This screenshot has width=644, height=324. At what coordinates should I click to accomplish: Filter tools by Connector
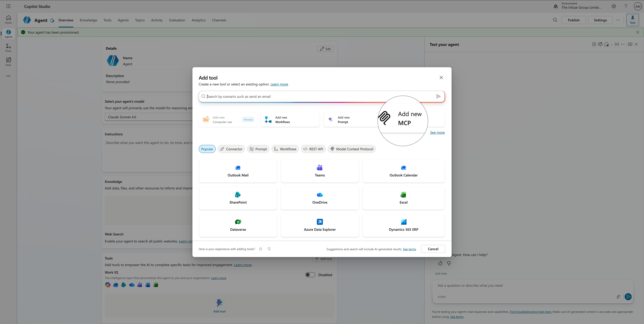click(231, 149)
